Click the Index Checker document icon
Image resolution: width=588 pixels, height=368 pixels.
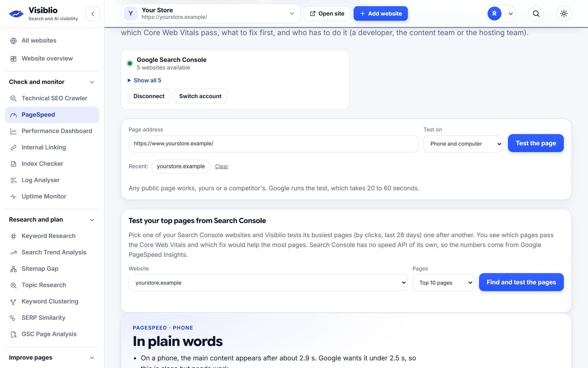pyautogui.click(x=13, y=164)
